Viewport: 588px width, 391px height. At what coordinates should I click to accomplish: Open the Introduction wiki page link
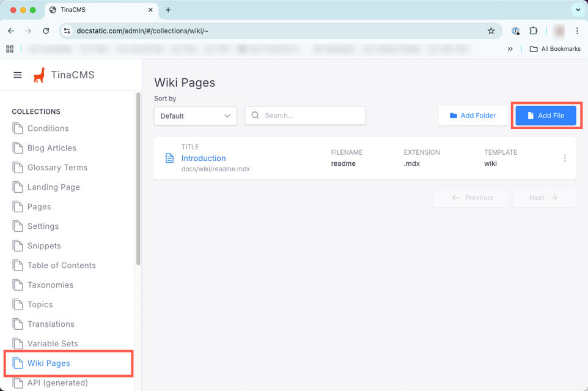[203, 158]
